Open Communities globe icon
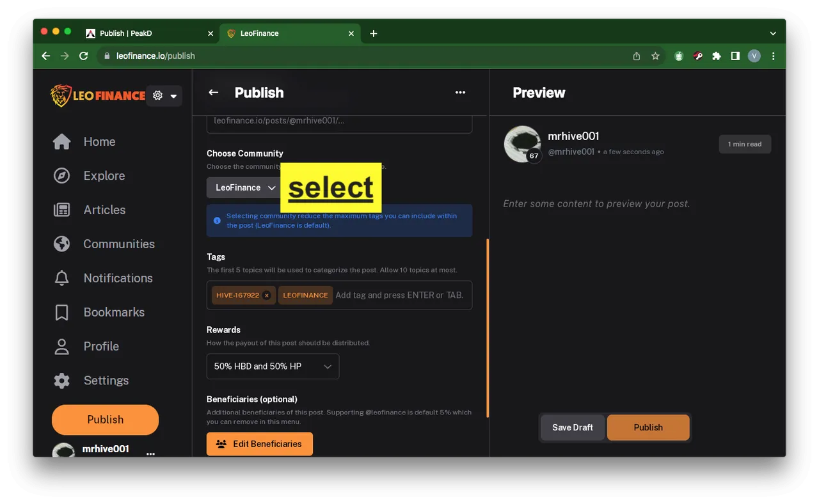Viewport: 819px width, 504px height. [x=62, y=244]
